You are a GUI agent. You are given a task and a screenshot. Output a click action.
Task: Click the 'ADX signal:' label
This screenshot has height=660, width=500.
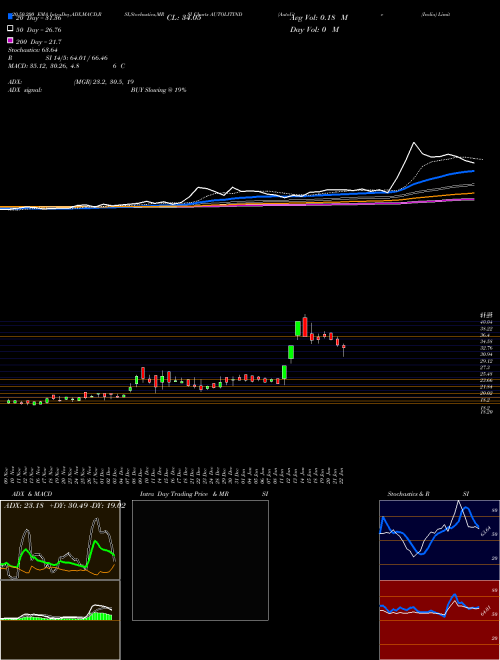point(25,90)
